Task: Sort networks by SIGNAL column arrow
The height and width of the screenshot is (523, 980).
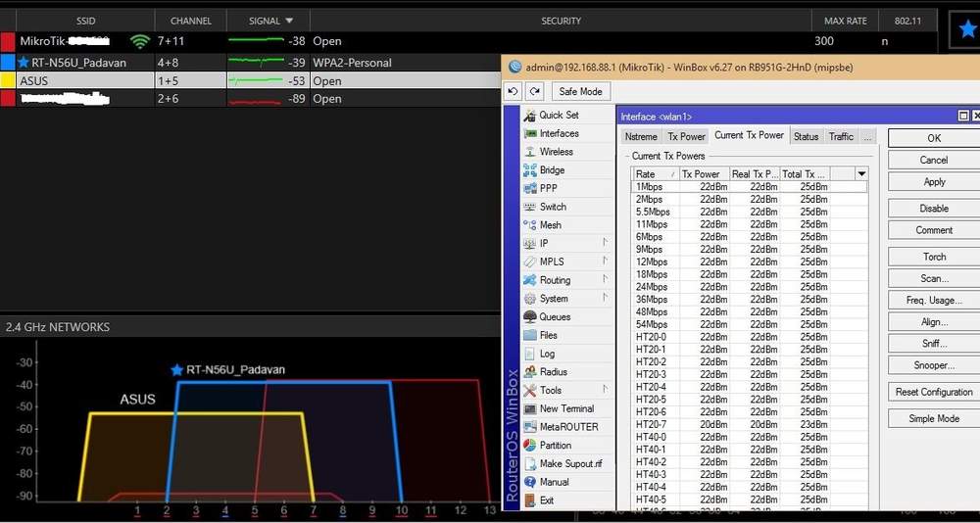Action: 289,21
